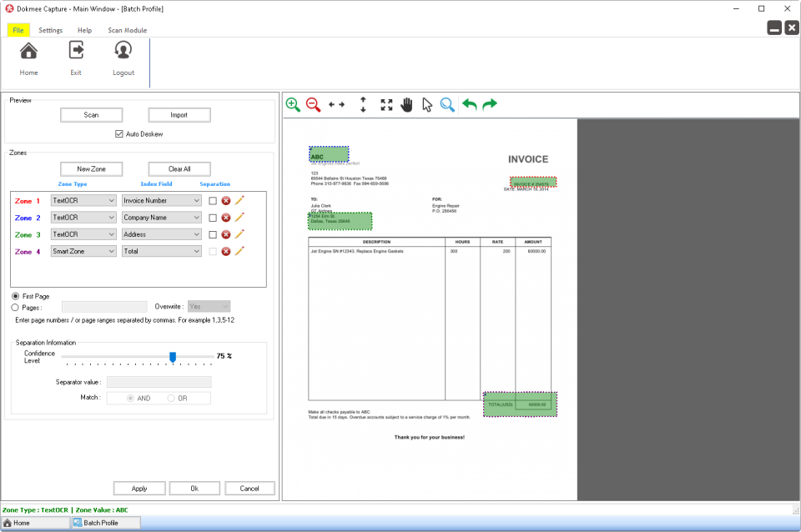Enable separation checkbox for Zone 2
The image size is (801, 532).
[213, 218]
